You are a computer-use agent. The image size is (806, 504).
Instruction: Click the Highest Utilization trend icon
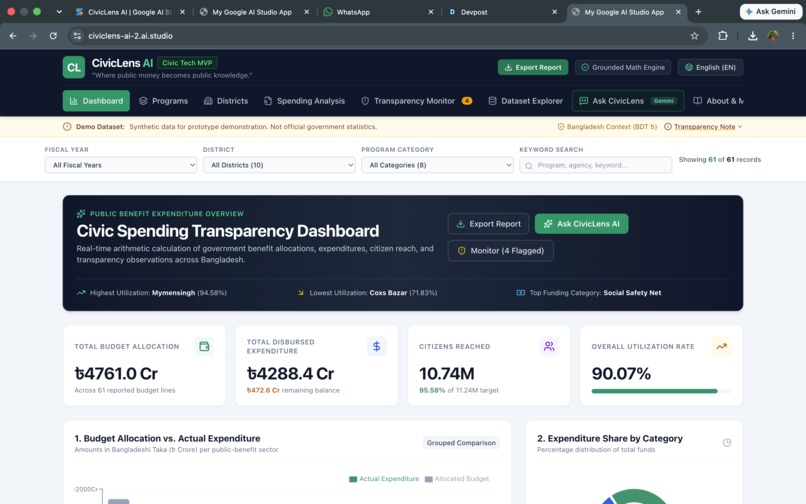pos(81,293)
